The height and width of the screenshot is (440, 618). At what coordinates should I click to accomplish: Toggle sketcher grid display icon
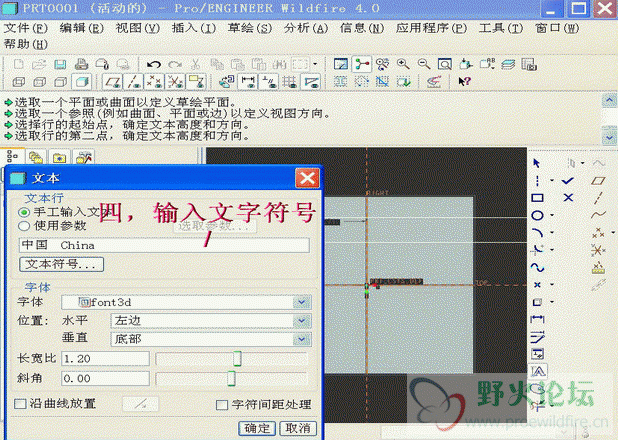point(290,82)
